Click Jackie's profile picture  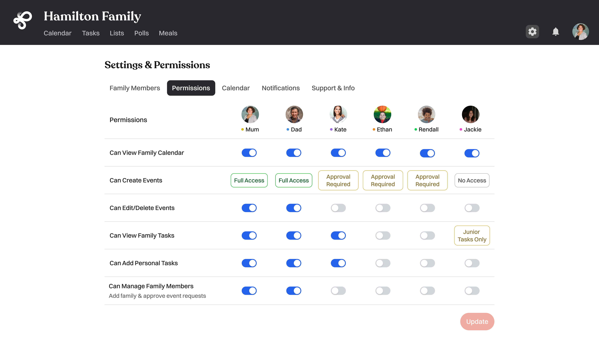coord(470,114)
